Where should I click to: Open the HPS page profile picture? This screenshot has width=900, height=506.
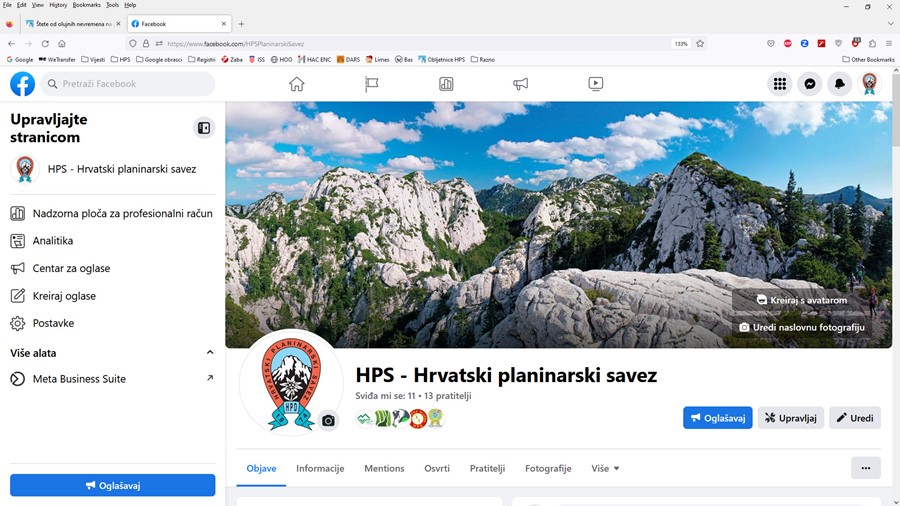pos(291,384)
